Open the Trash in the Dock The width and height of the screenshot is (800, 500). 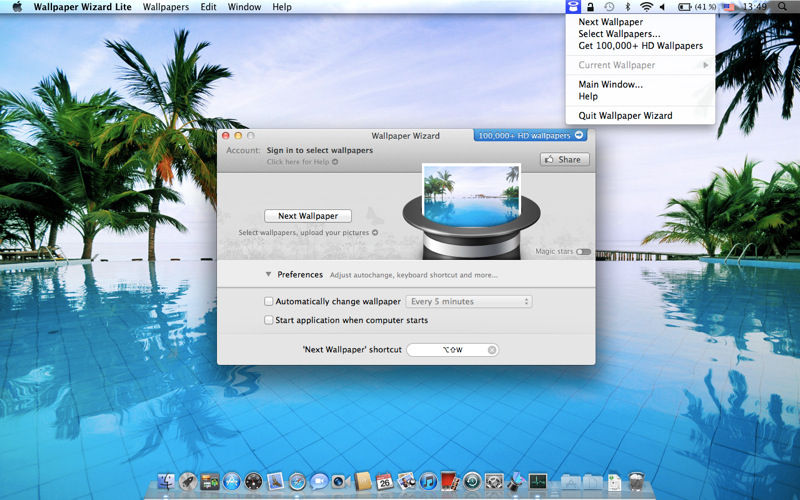click(636, 481)
